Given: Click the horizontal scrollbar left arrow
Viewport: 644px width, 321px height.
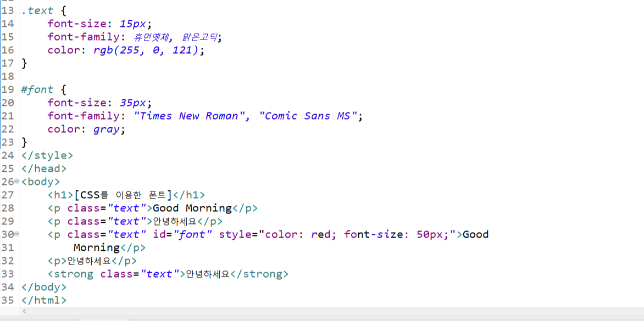Looking at the screenshot, I should (24, 312).
